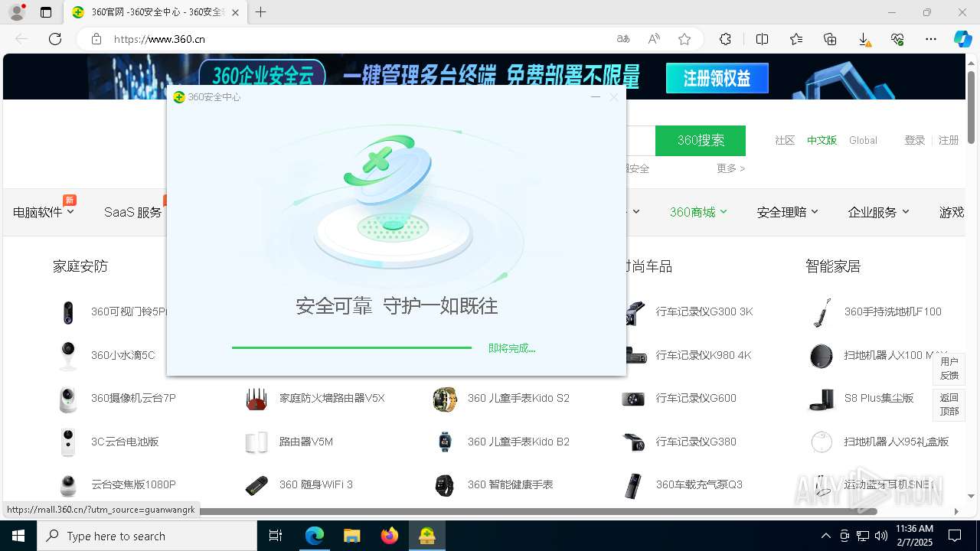Screen dimensions: 980x551
Task: Open browser extensions puzzle icon
Action: pyautogui.click(x=725, y=39)
